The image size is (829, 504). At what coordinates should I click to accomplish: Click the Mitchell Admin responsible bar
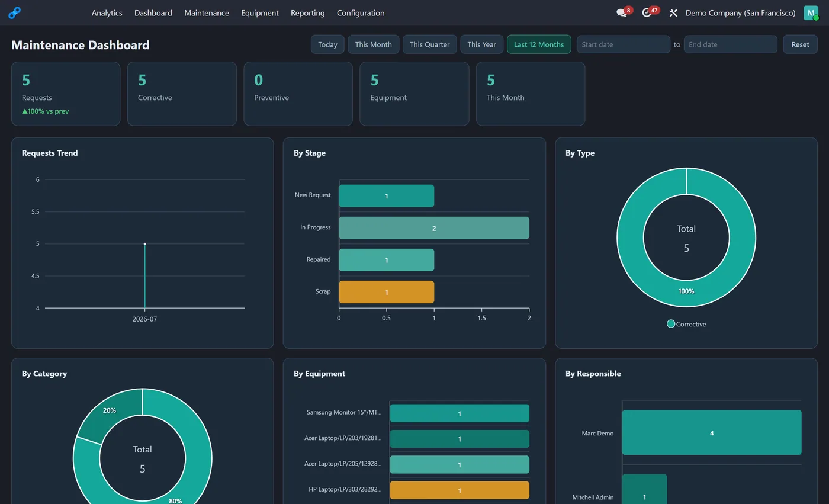(644, 489)
